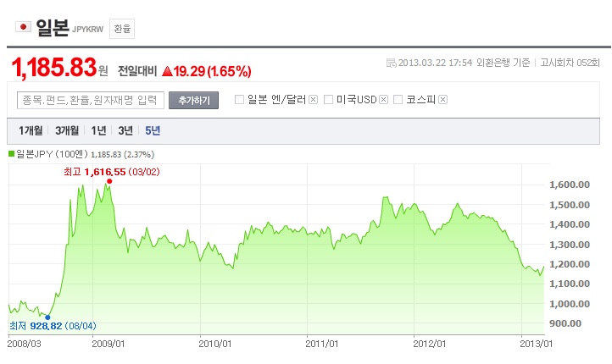Click the 1,000.00 axis label
The width and height of the screenshot is (612, 364).
pyautogui.click(x=570, y=304)
